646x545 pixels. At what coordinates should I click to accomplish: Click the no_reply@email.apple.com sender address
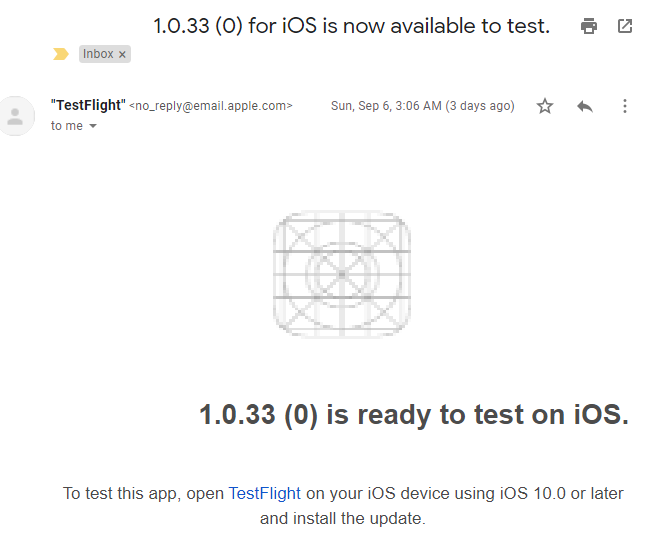[211, 106]
